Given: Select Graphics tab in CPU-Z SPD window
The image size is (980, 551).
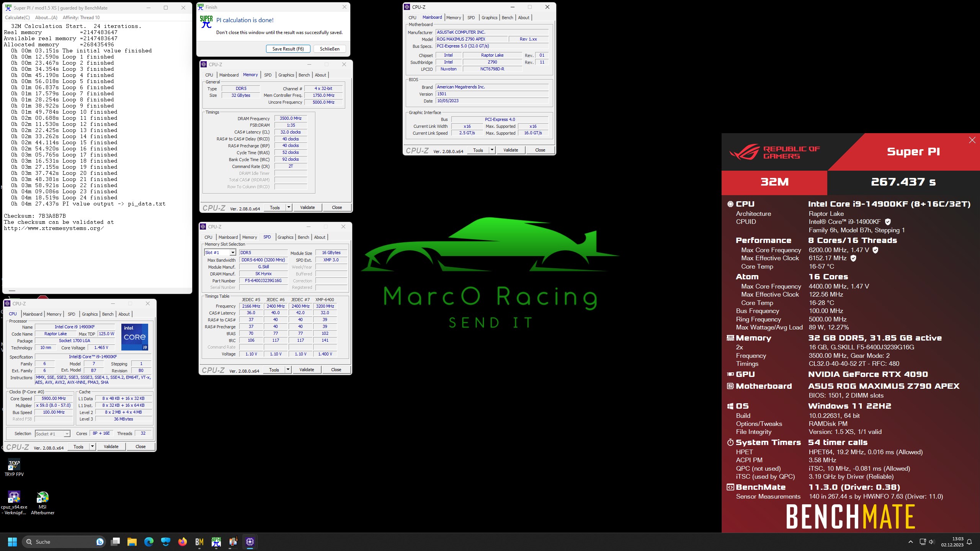Looking at the screenshot, I should (286, 237).
